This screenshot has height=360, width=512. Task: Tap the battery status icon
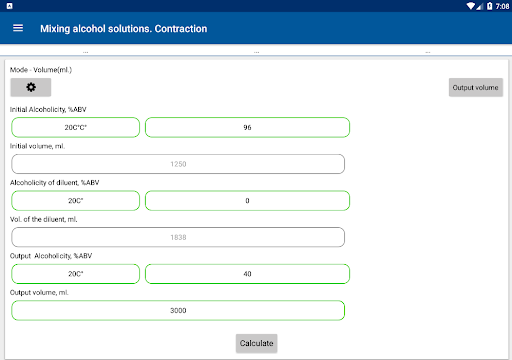pyautogui.click(x=489, y=6)
